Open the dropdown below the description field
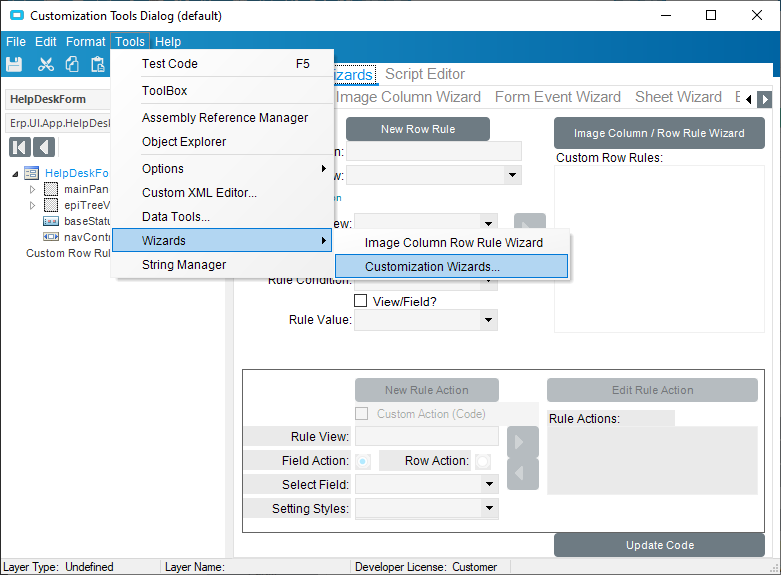Image resolution: width=781 pixels, height=575 pixels. [x=512, y=175]
